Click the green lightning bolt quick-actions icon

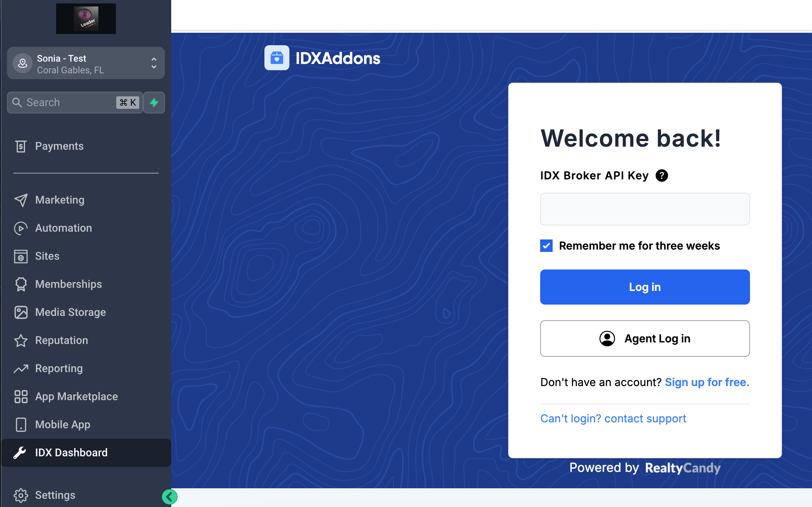(154, 103)
